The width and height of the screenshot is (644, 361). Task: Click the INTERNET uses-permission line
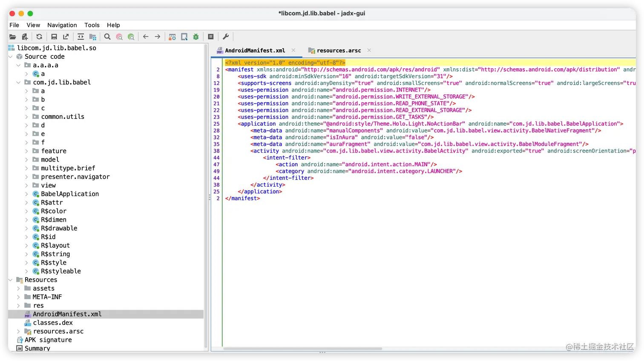click(334, 90)
